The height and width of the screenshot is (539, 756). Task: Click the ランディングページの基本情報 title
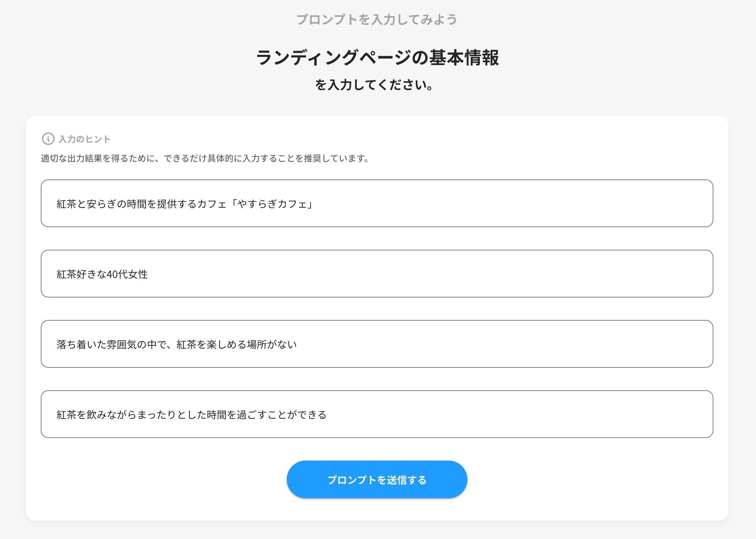pyautogui.click(x=377, y=58)
